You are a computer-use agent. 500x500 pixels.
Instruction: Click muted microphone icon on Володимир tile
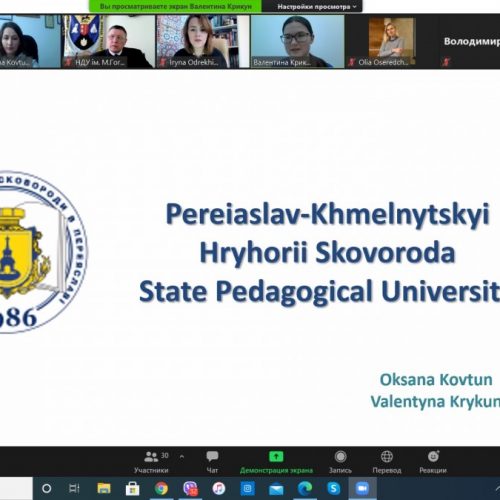pos(446,62)
